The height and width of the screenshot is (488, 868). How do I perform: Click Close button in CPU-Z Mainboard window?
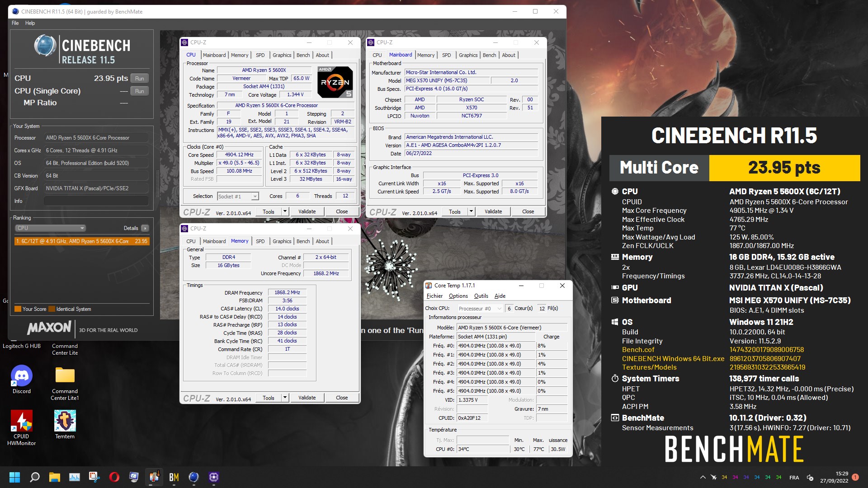528,211
